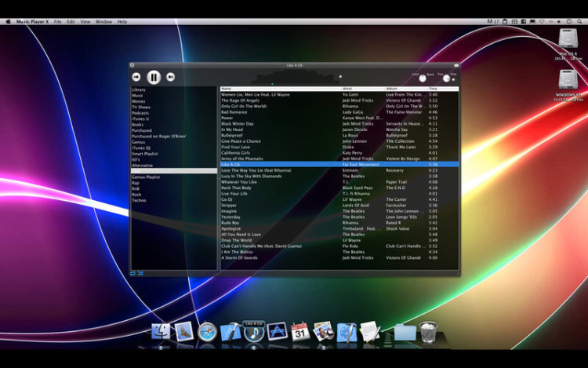Select Movies in the sidebar

click(138, 101)
